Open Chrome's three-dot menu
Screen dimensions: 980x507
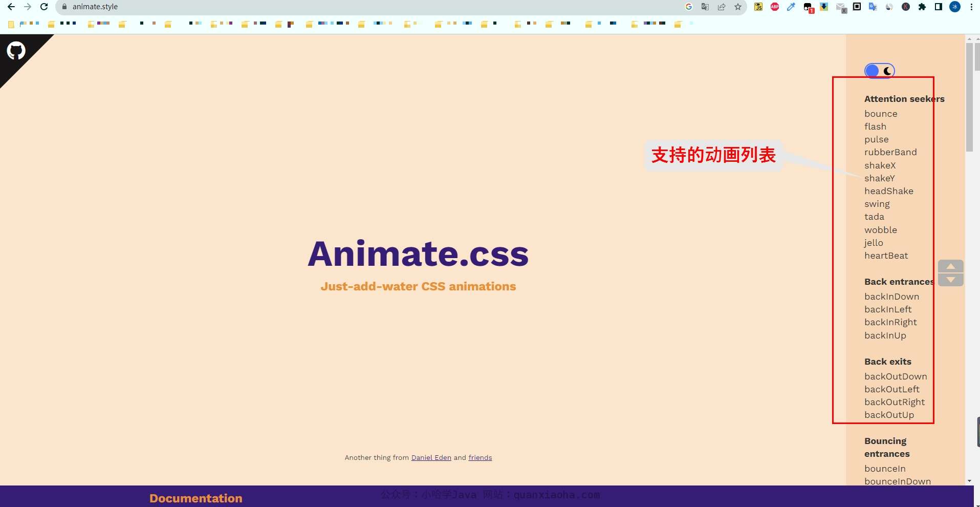point(971,7)
